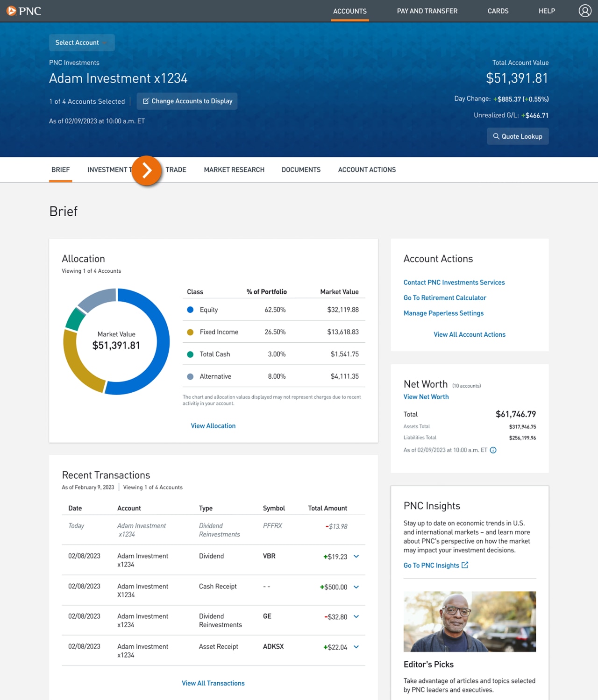The height and width of the screenshot is (700, 598).
Task: Open the user profile icon
Action: coord(585,11)
